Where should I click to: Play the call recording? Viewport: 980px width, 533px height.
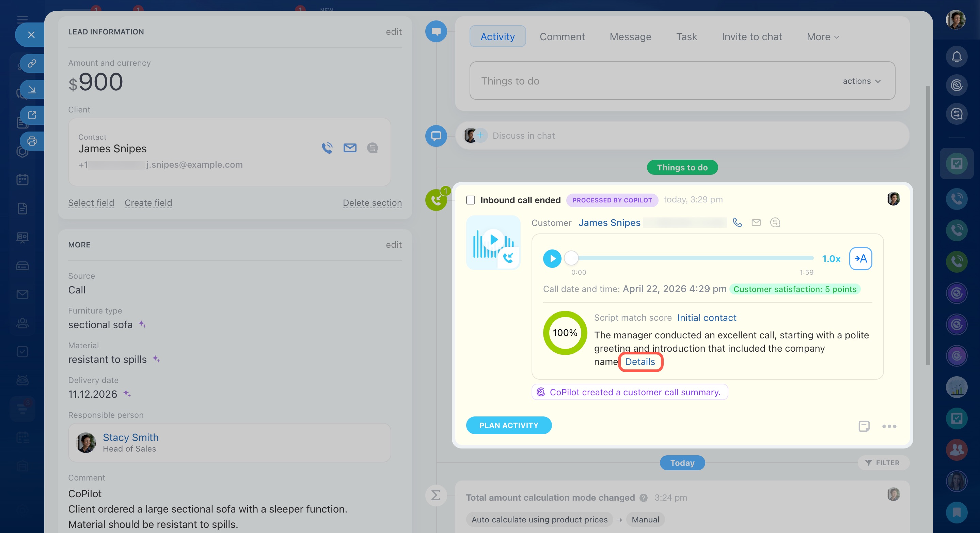(x=552, y=259)
